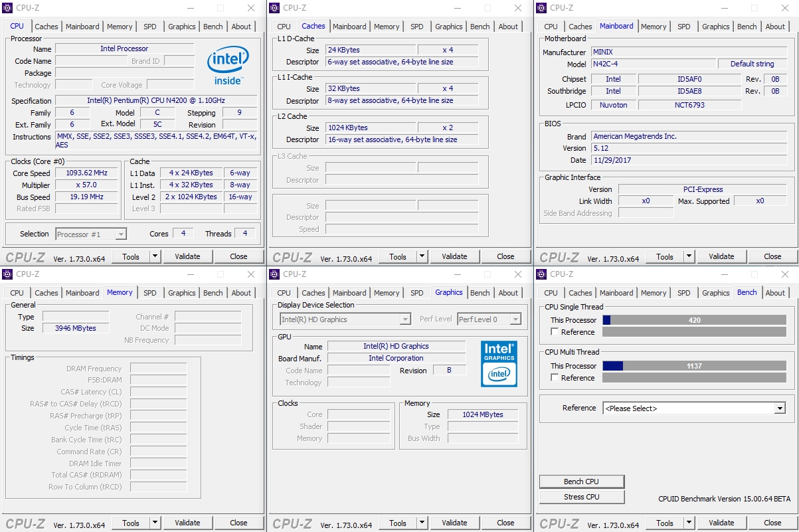Open the Tools dropdown arrow in the Mainboard window
This screenshot has height=532, width=799.
pos(689,256)
